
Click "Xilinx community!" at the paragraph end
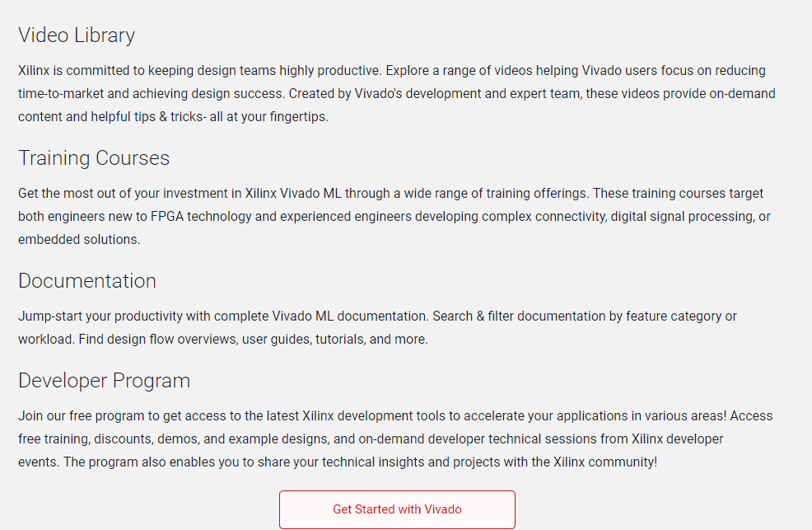coord(605,462)
